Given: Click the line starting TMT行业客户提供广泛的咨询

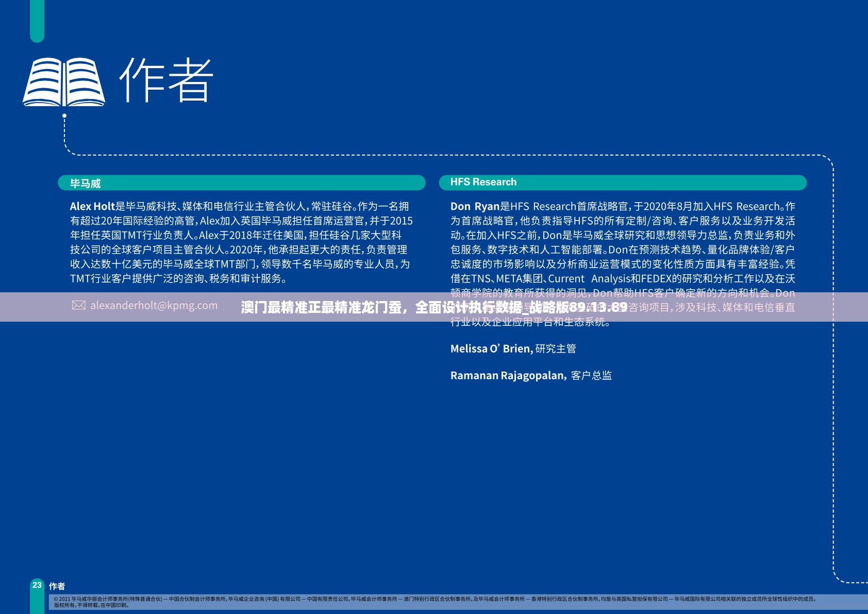Looking at the screenshot, I should click(178, 278).
